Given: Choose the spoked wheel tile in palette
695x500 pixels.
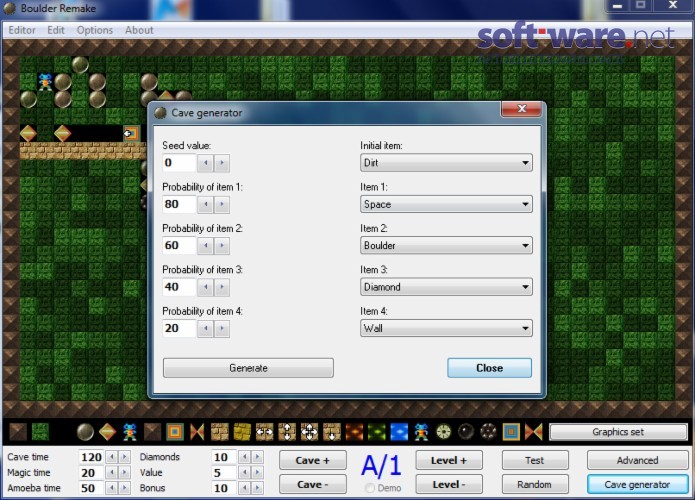Looking at the screenshot, I should coord(444,431).
